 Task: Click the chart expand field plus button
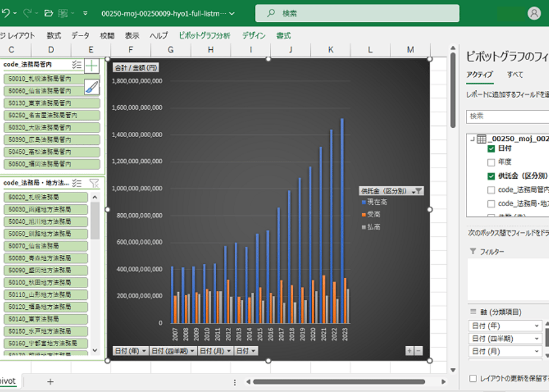409,350
